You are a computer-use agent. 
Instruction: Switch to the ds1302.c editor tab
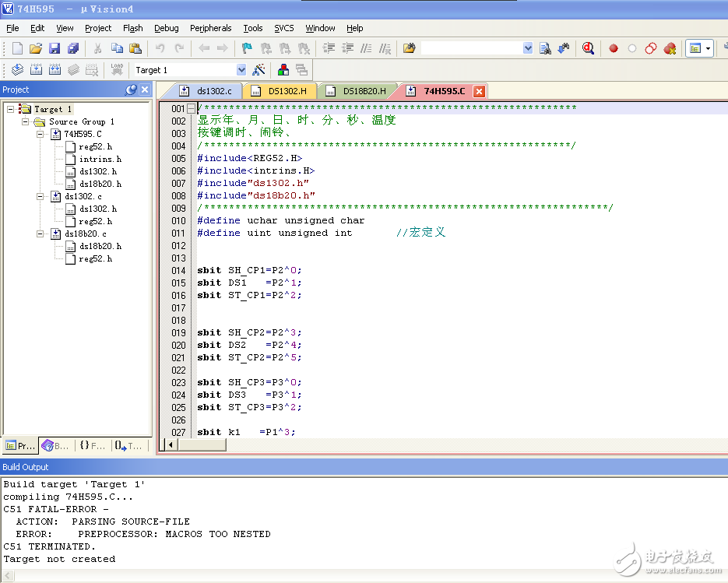pos(213,91)
